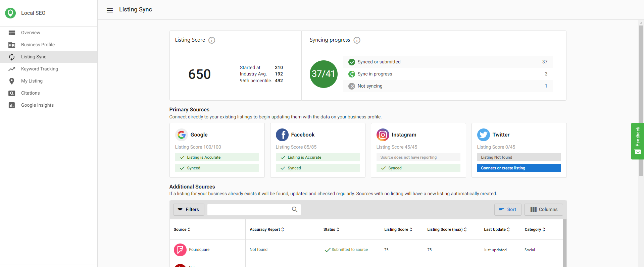The image size is (644, 267).
Task: Click the Citations search icon
Action: (x=12, y=93)
